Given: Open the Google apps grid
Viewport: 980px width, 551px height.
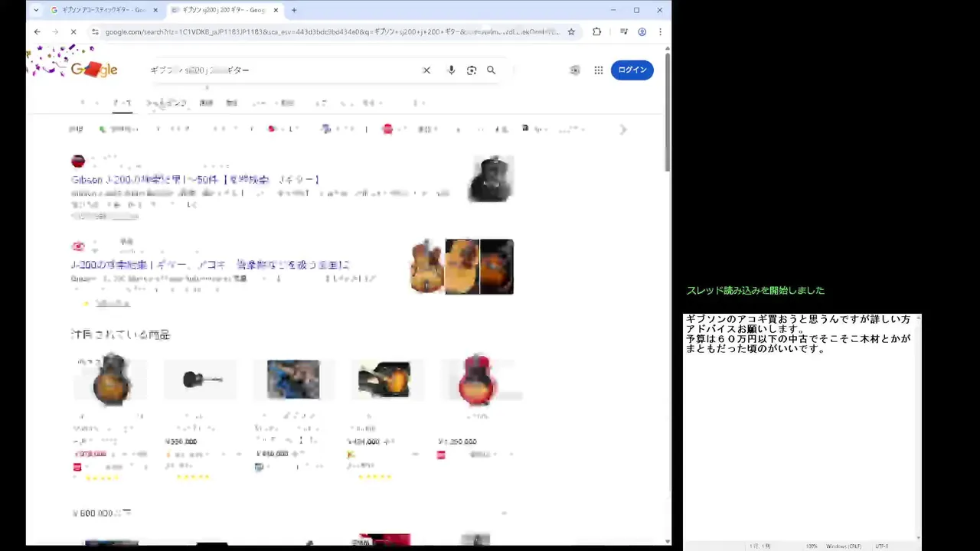Looking at the screenshot, I should [599, 70].
